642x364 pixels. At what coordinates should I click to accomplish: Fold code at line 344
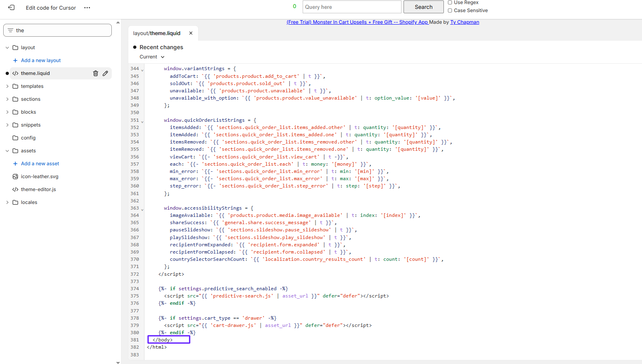142,70
